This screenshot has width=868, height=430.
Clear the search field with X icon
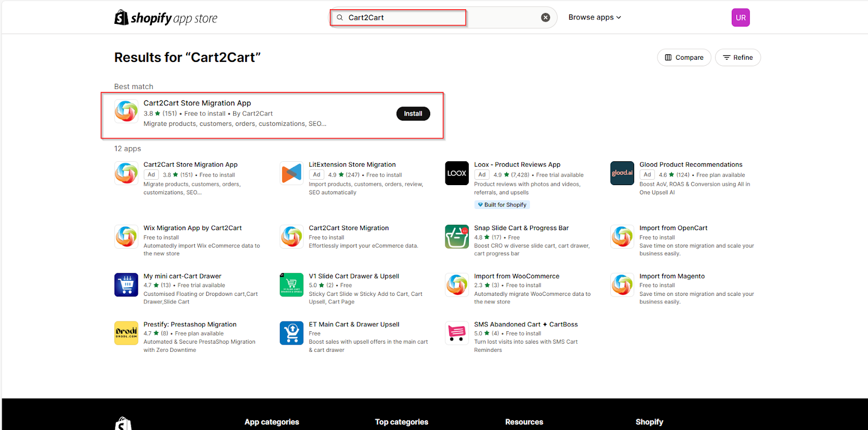tap(545, 17)
